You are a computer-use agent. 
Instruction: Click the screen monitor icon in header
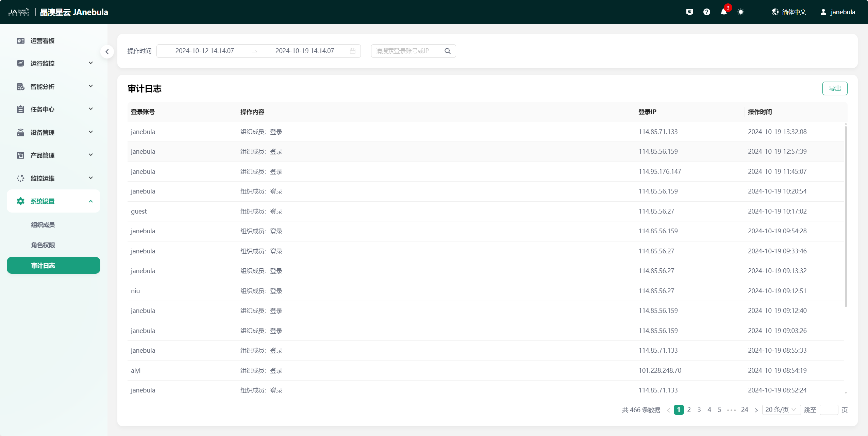pos(689,12)
